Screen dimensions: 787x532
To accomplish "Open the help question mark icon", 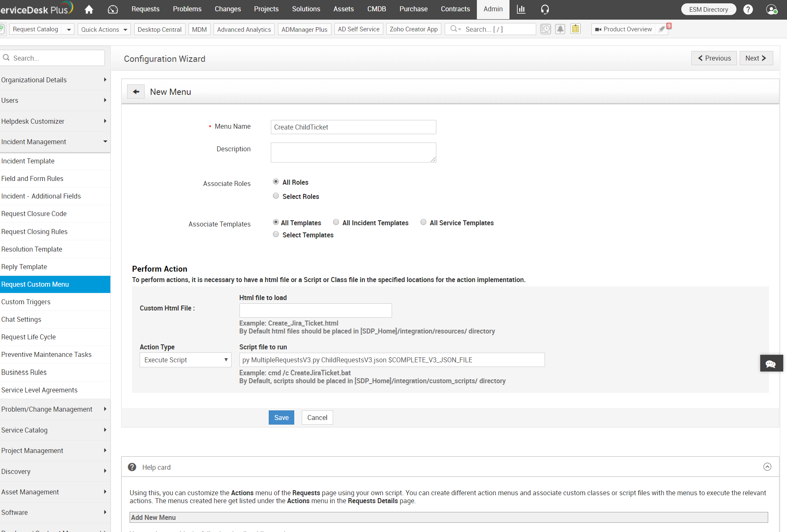I will click(748, 9).
